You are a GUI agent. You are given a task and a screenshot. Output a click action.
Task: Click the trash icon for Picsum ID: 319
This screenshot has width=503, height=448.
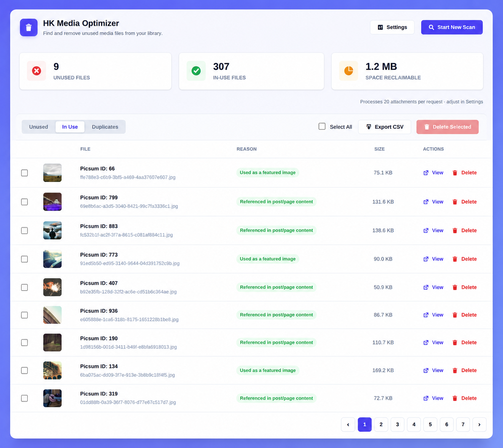coord(455,398)
